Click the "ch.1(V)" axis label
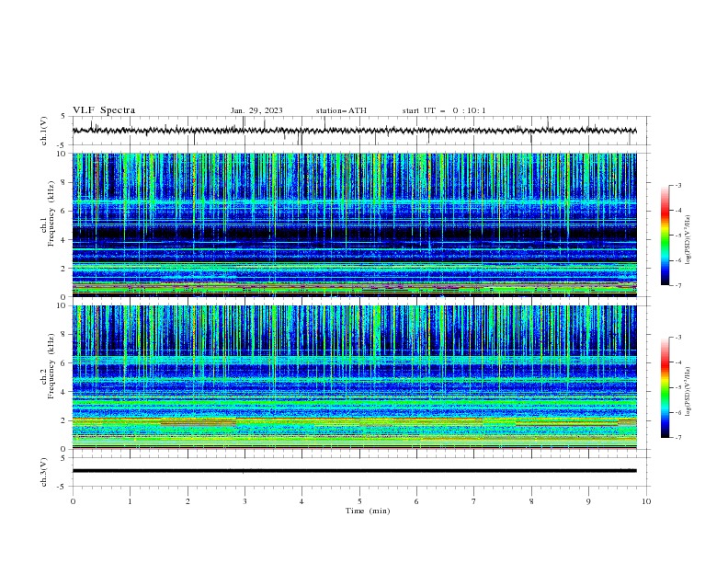Image resolution: width=728 pixels, height=563 pixels. [44, 131]
